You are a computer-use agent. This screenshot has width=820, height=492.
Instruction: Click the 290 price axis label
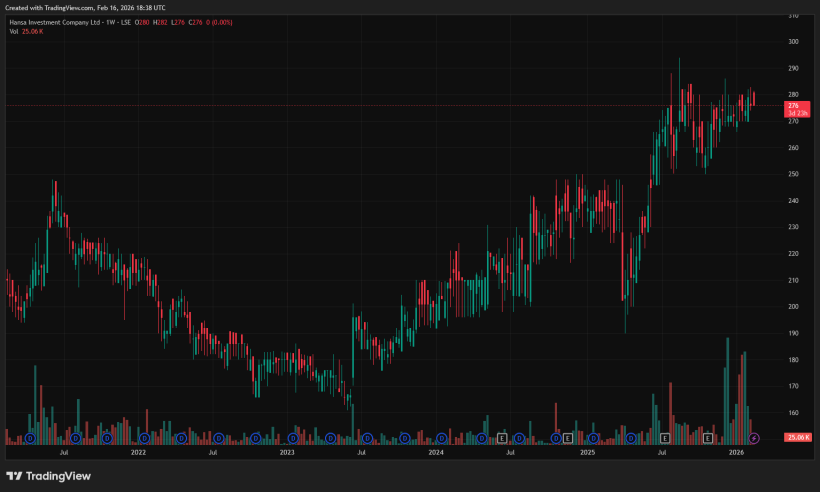click(793, 68)
